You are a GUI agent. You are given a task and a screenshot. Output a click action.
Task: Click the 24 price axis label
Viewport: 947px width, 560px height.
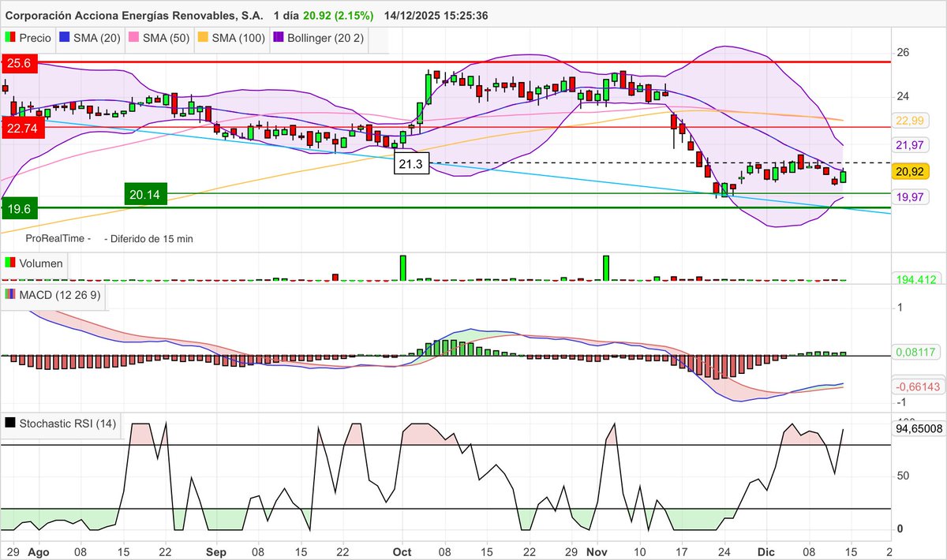click(x=903, y=96)
